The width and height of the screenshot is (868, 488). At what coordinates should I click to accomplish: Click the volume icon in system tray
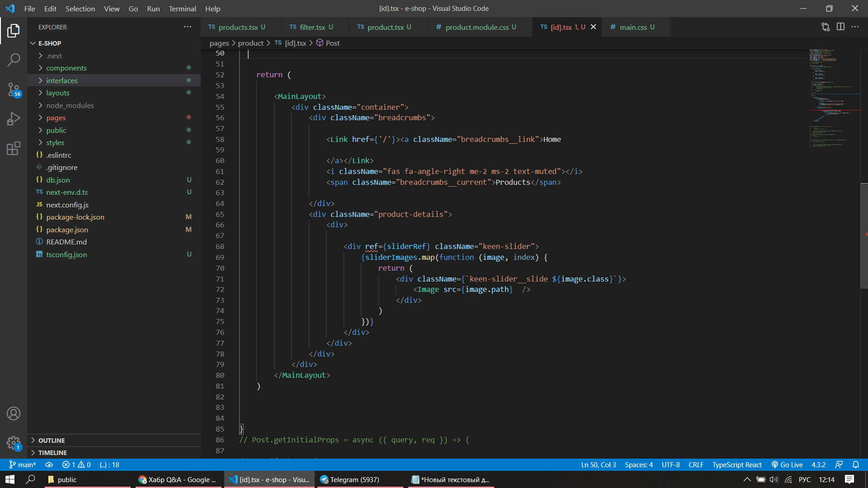pos(774,479)
